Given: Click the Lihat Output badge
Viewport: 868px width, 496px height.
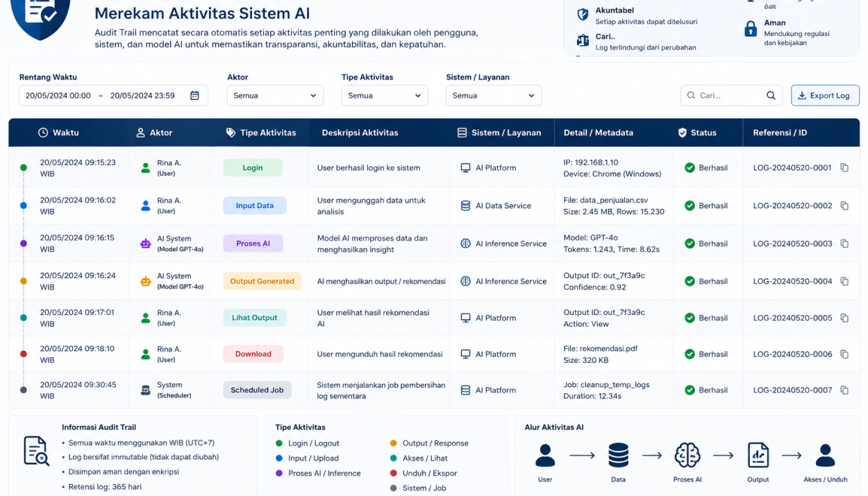Looking at the screenshot, I should click(255, 318).
